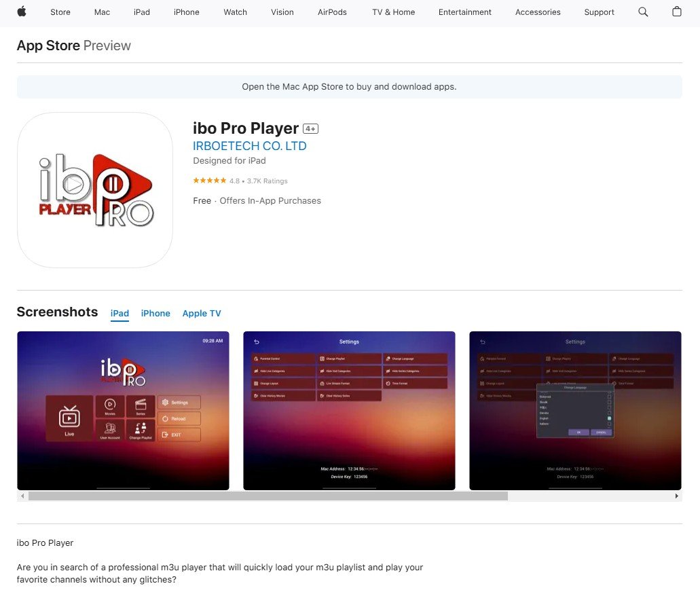The width and height of the screenshot is (700, 590).
Task: Click the Apple logo icon
Action: click(22, 12)
